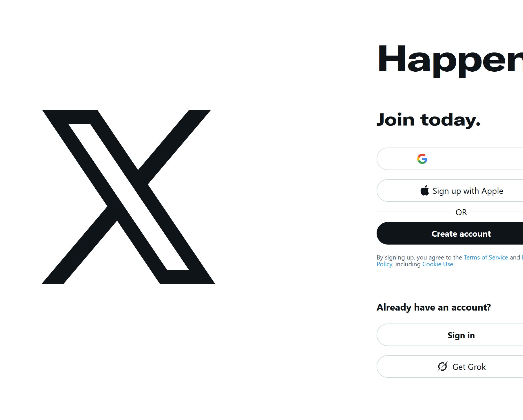Follow the Policy link
This screenshot has height=420, width=523.
pos(384,264)
